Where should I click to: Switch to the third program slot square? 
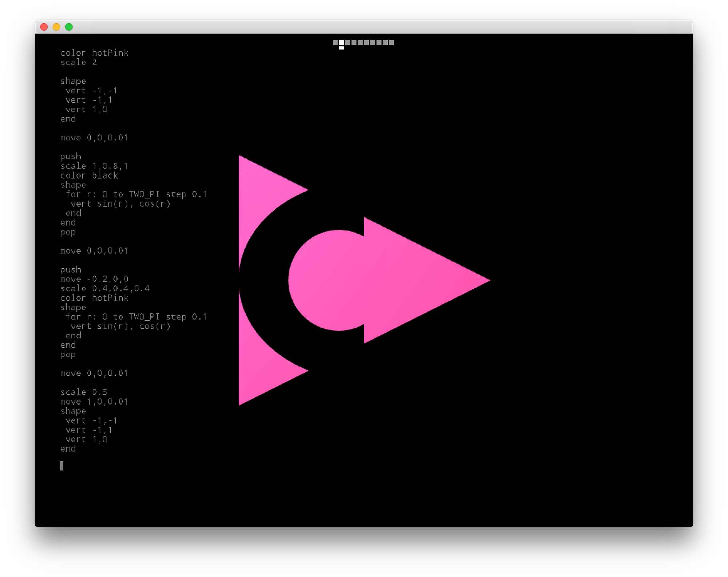(348, 43)
